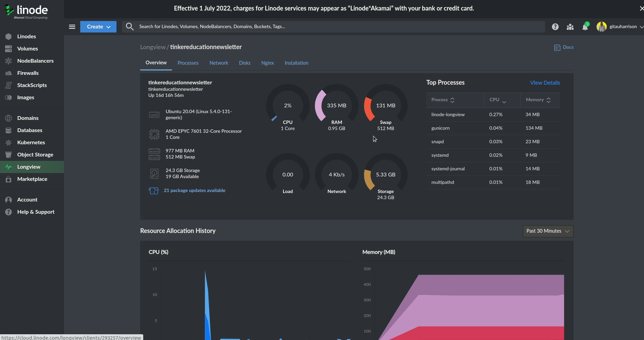Click the Volumes sidebar icon
644x340 pixels.
tap(8, 49)
